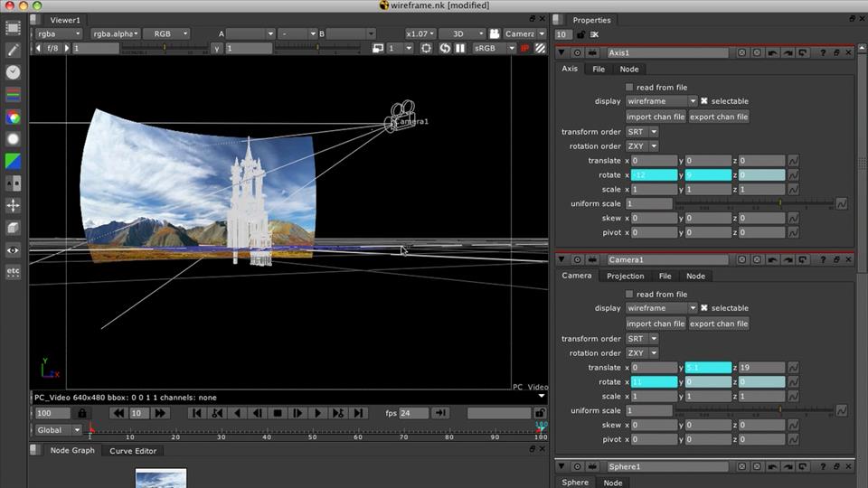Click the Camera1 rotate animation curve icon
The width and height of the screenshot is (868, 488).
pos(793,381)
